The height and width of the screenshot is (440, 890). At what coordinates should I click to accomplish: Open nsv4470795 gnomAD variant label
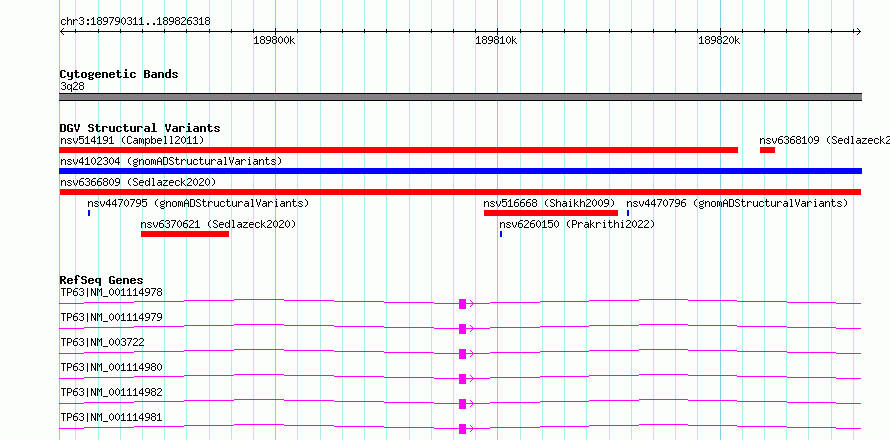coord(198,203)
